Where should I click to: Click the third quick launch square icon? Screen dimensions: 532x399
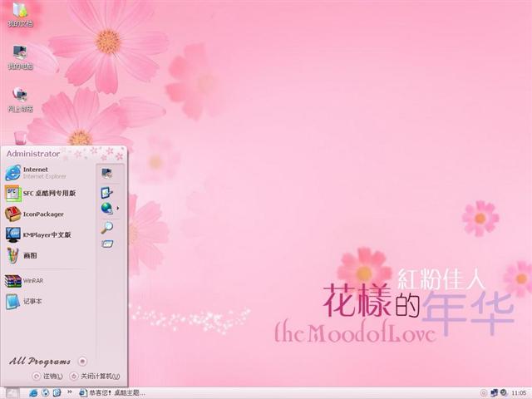tap(57, 393)
